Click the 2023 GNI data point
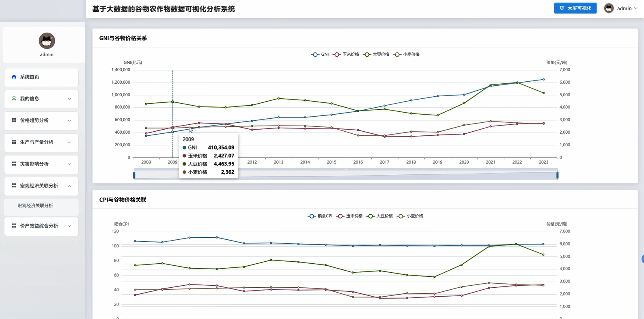Viewport: 644px width, 319px height. pyautogui.click(x=543, y=80)
